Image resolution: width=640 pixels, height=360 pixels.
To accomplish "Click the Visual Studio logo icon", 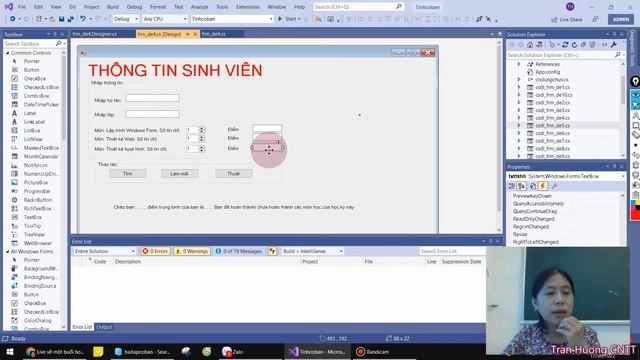I will coord(9,7).
